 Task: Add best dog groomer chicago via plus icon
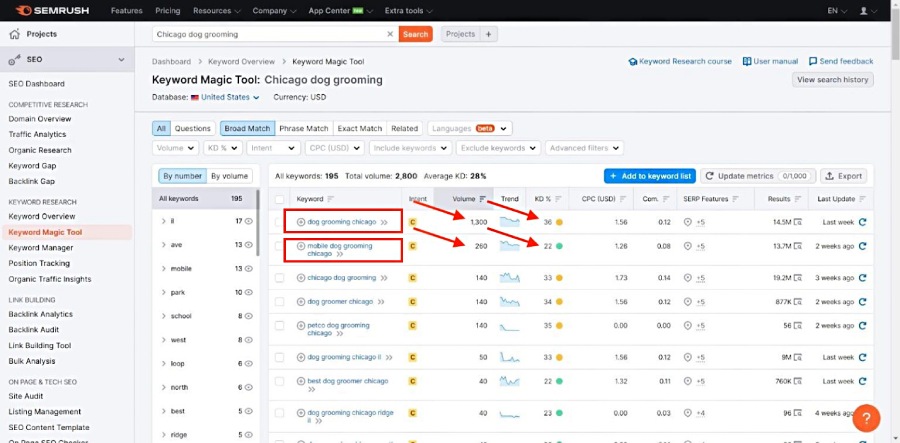[x=301, y=381]
